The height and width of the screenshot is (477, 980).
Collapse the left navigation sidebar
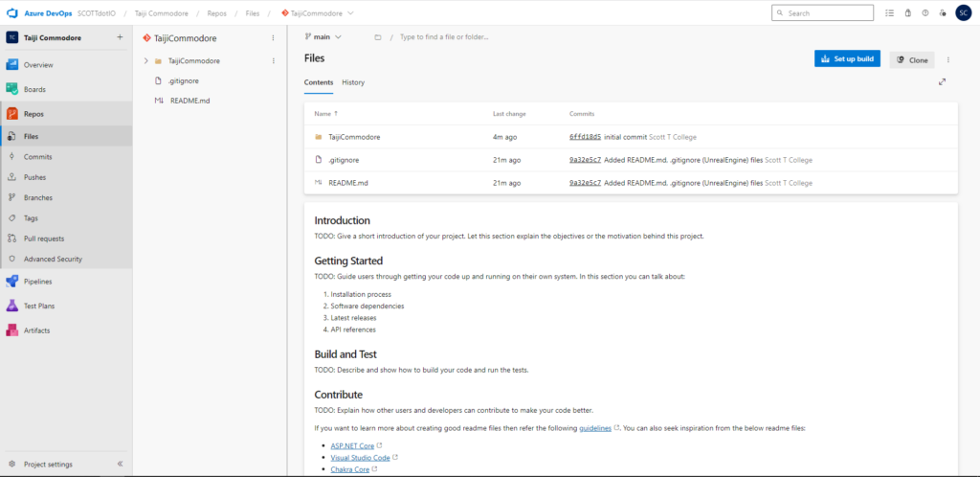(120, 465)
